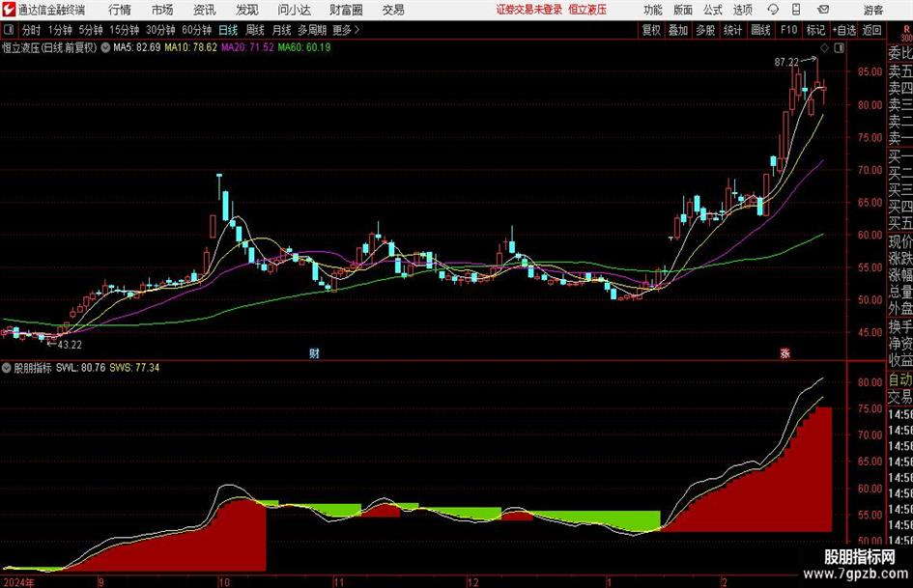
Task: Click the diamond icon above the chart
Action: coord(824,47)
